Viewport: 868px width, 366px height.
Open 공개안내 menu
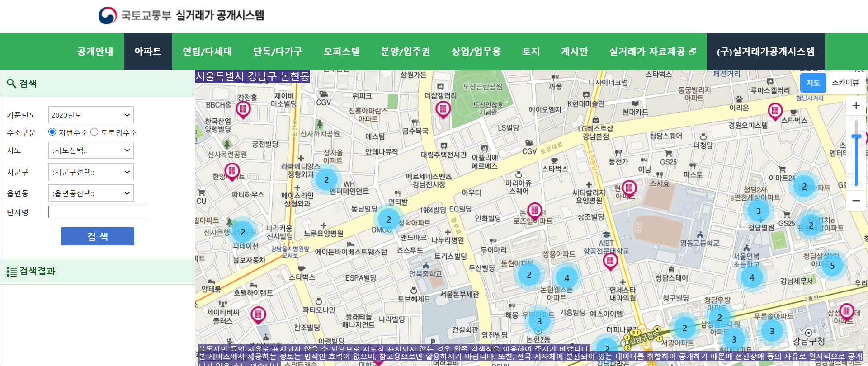coord(95,52)
